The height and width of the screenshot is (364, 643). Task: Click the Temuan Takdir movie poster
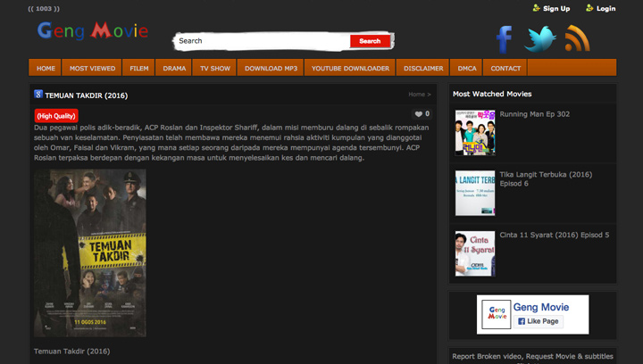(90, 252)
